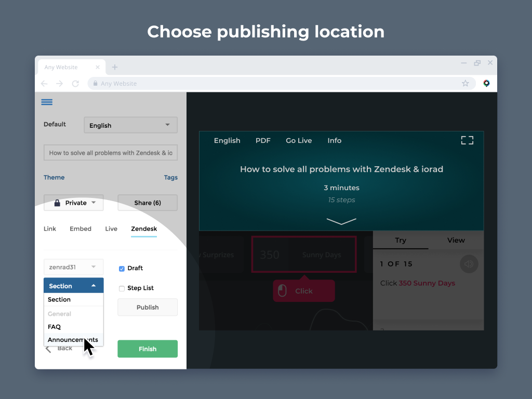Bookmark the page with the star icon
This screenshot has height=399, width=532.
tap(465, 83)
